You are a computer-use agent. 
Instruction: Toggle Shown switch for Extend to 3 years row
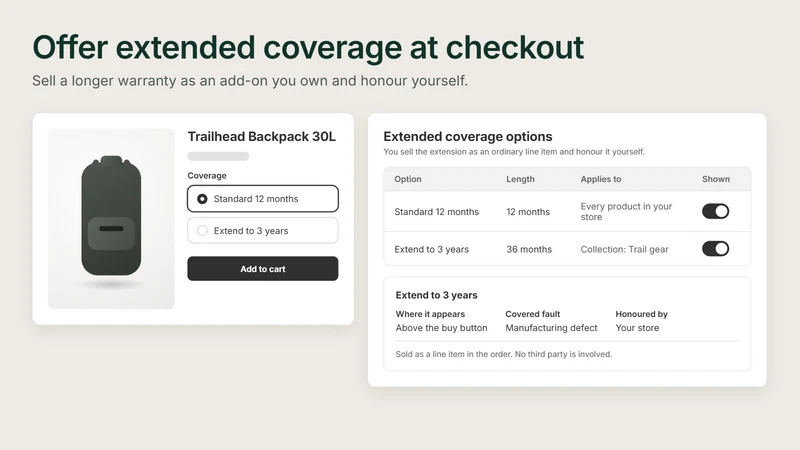coord(715,248)
